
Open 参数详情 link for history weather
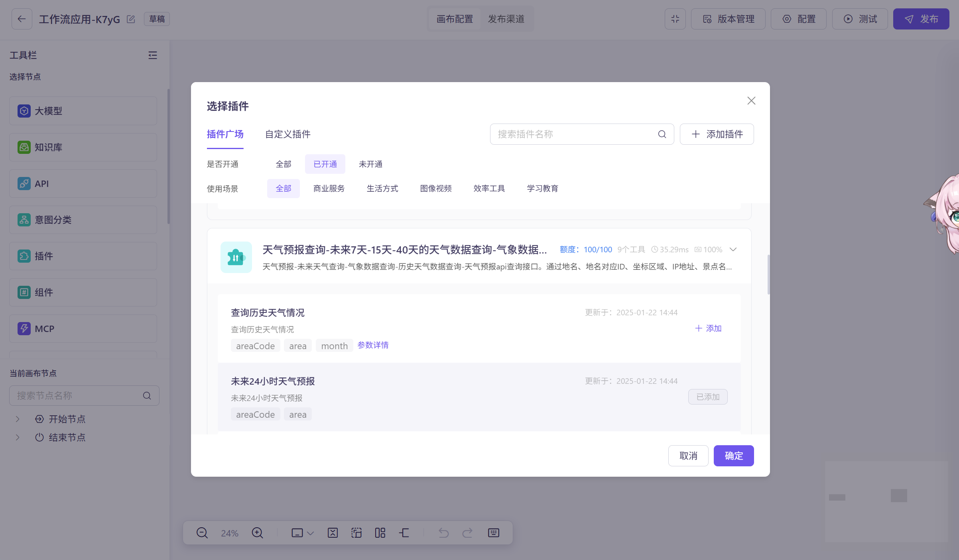(373, 345)
